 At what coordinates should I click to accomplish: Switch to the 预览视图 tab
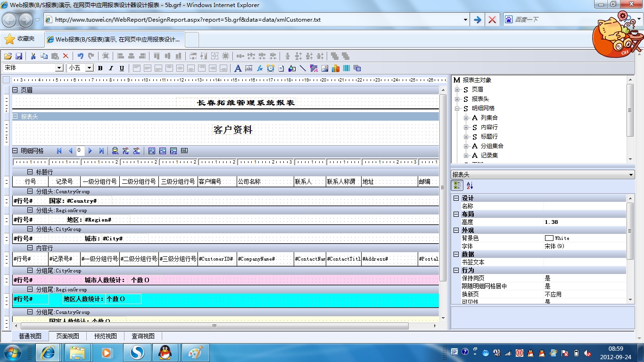(106, 336)
